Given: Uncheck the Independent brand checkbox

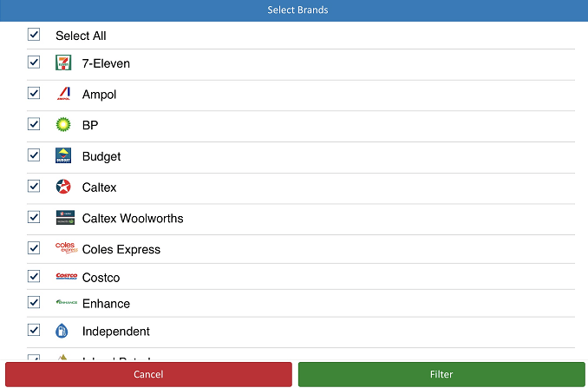Looking at the screenshot, I should [x=34, y=330].
